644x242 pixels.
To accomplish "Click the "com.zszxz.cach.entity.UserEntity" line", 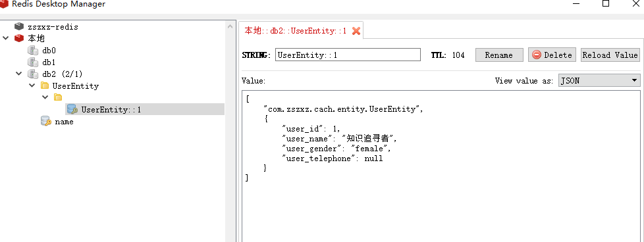I will [x=343, y=109].
